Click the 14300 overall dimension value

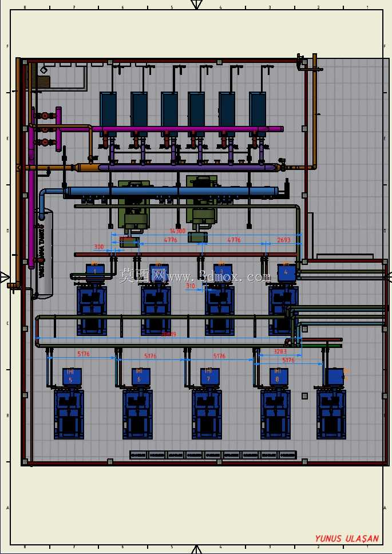click(x=177, y=231)
